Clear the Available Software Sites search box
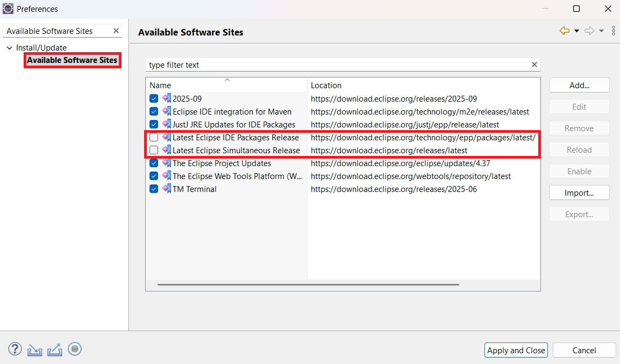 (116, 31)
